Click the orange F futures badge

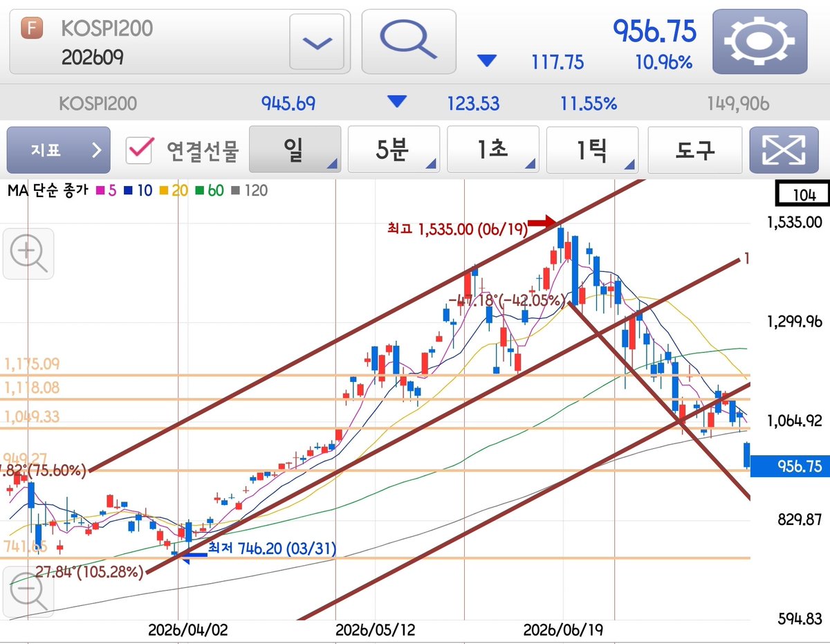[32, 29]
